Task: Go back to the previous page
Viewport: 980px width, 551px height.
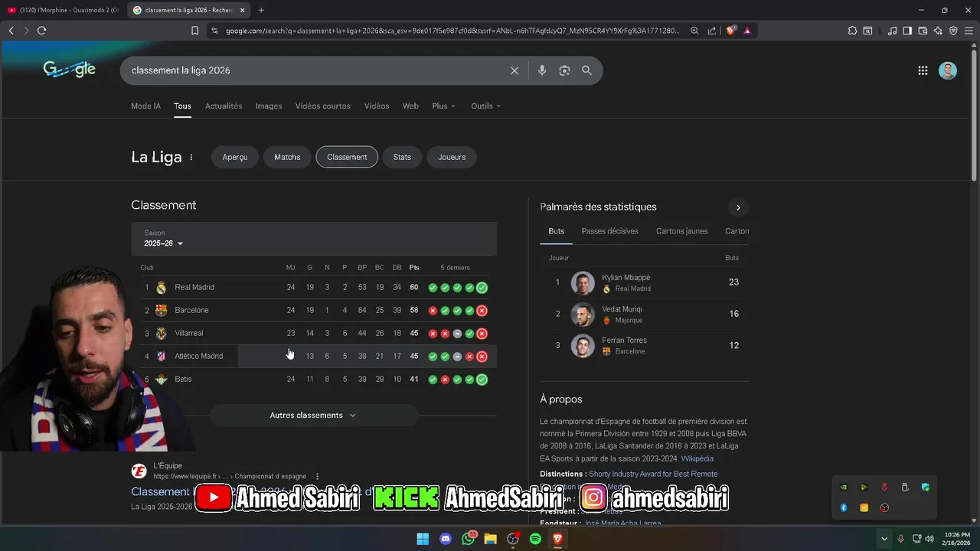Action: 11,31
